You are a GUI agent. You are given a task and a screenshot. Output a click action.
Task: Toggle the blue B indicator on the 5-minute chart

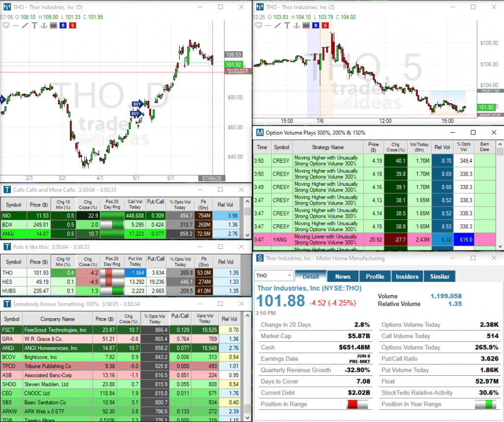315,26
